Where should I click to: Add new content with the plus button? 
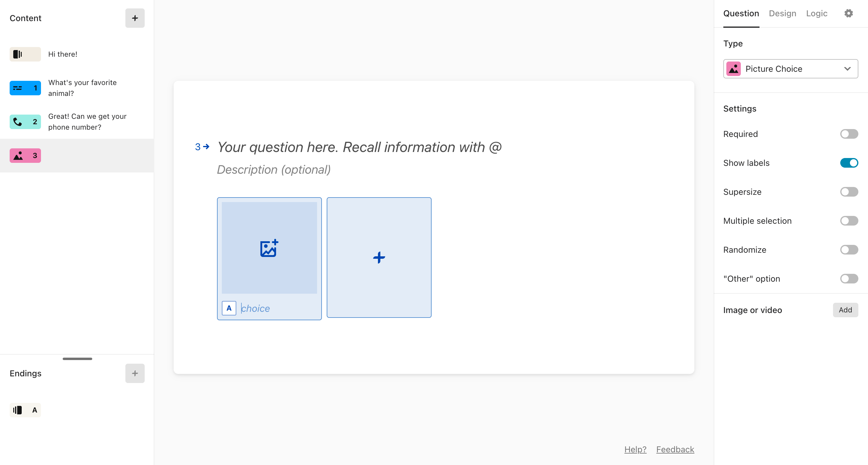coord(135,18)
